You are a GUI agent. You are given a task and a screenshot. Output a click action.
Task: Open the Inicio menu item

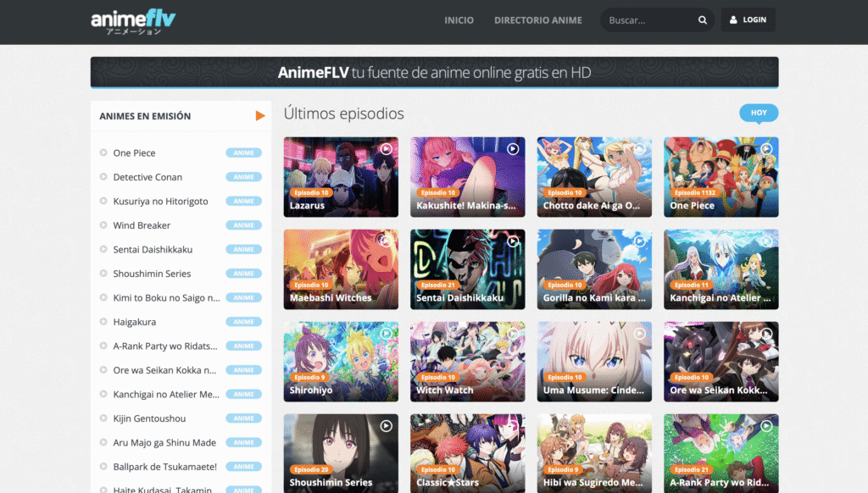click(x=459, y=20)
